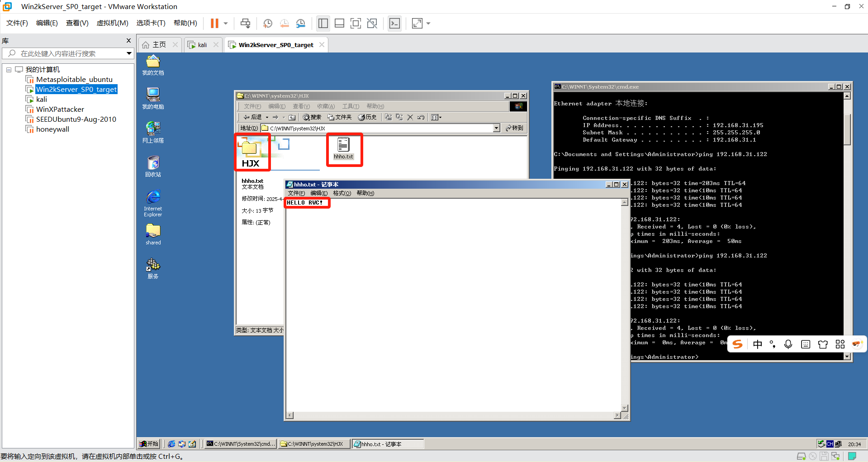Select Metasploitable_ubuntu in the library
This screenshot has height=462, width=868.
[74, 80]
